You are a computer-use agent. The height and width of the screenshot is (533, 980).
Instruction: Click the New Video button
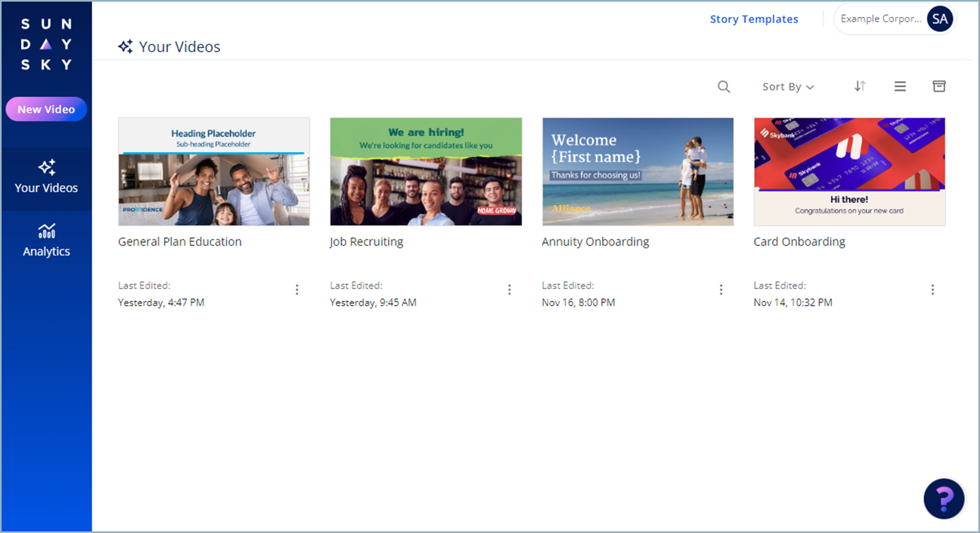pos(46,108)
